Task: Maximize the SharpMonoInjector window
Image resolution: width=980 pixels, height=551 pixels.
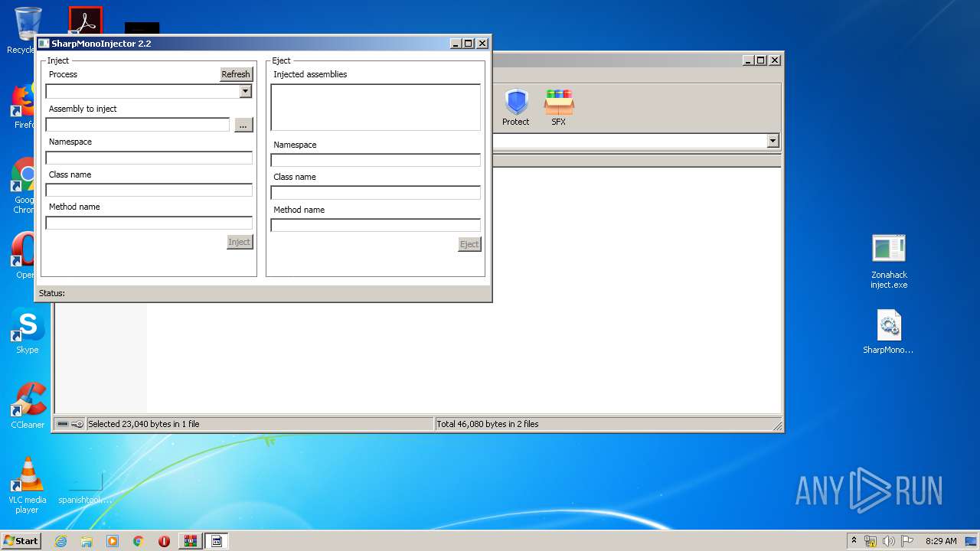Action: click(469, 44)
